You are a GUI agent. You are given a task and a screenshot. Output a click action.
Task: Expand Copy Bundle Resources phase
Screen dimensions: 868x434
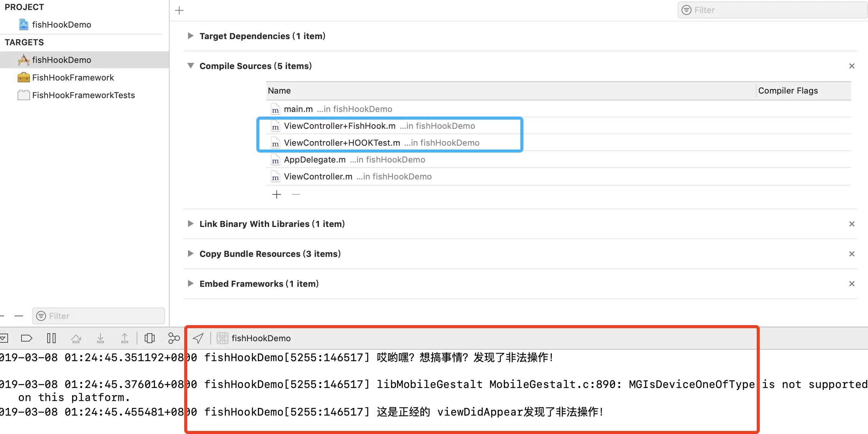click(x=190, y=253)
